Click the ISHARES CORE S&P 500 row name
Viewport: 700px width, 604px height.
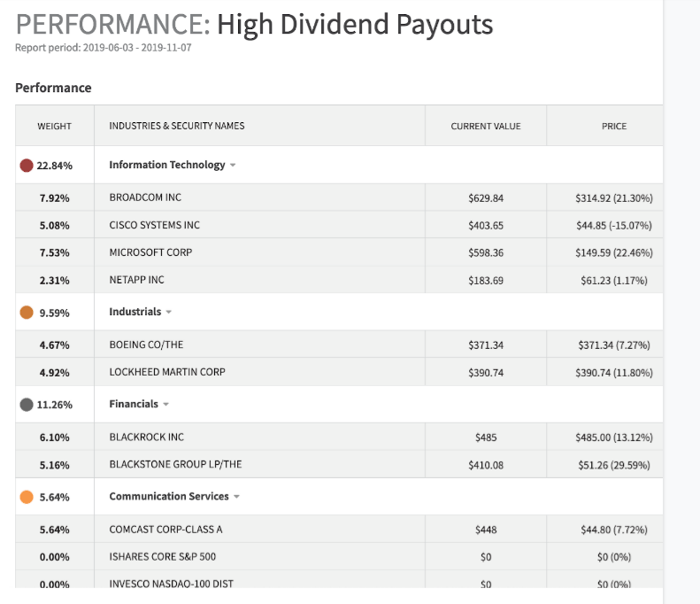click(163, 557)
